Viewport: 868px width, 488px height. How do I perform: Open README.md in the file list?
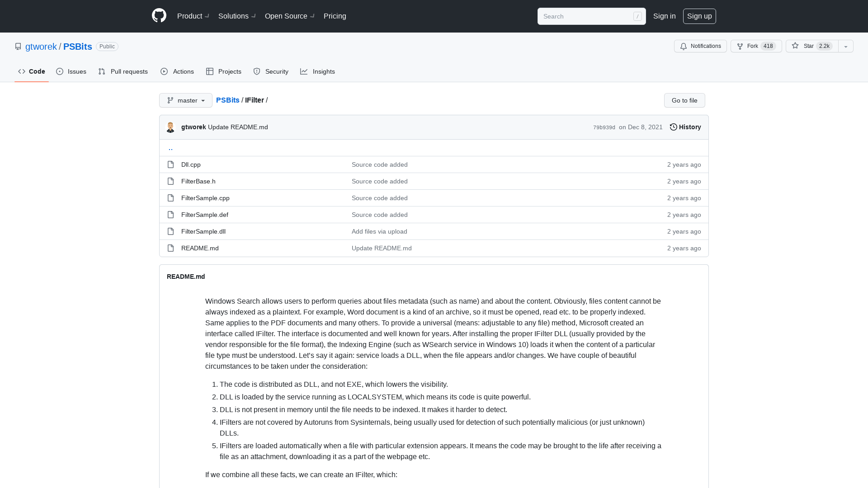200,248
